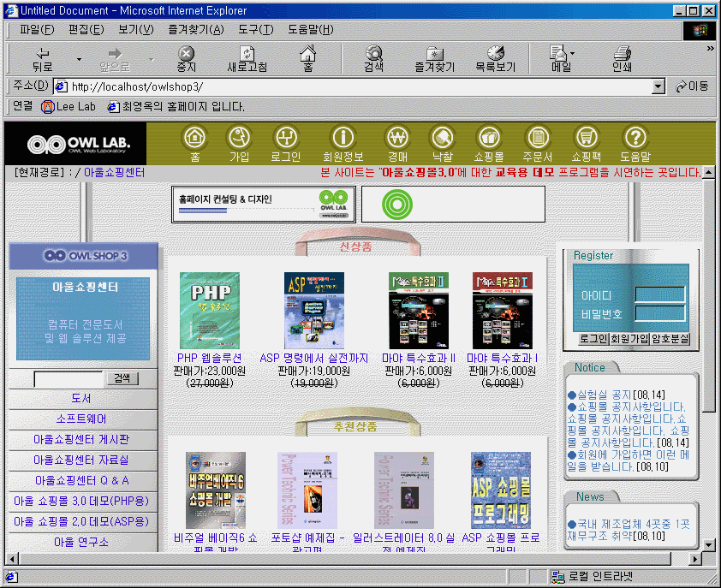
Task: Click the 홈 (home) icon in the OWL LAB navigation bar
Action: click(x=195, y=138)
